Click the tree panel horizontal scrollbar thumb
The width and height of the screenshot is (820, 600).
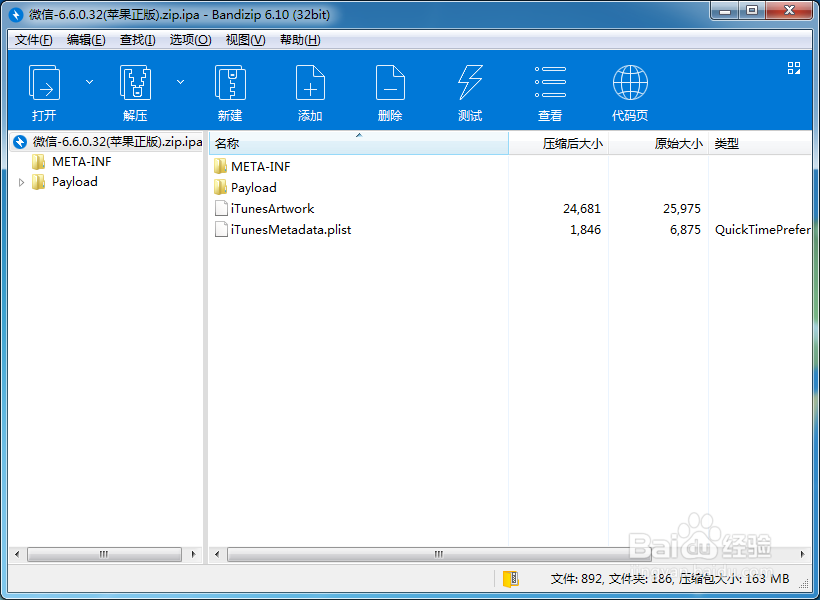click(104, 554)
